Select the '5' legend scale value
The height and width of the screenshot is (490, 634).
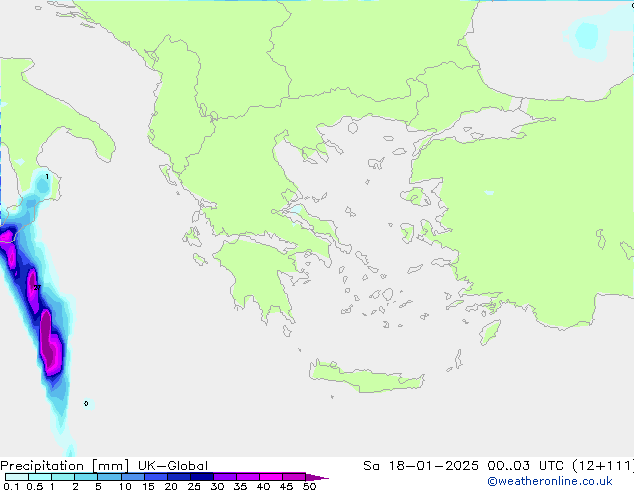click(98, 486)
